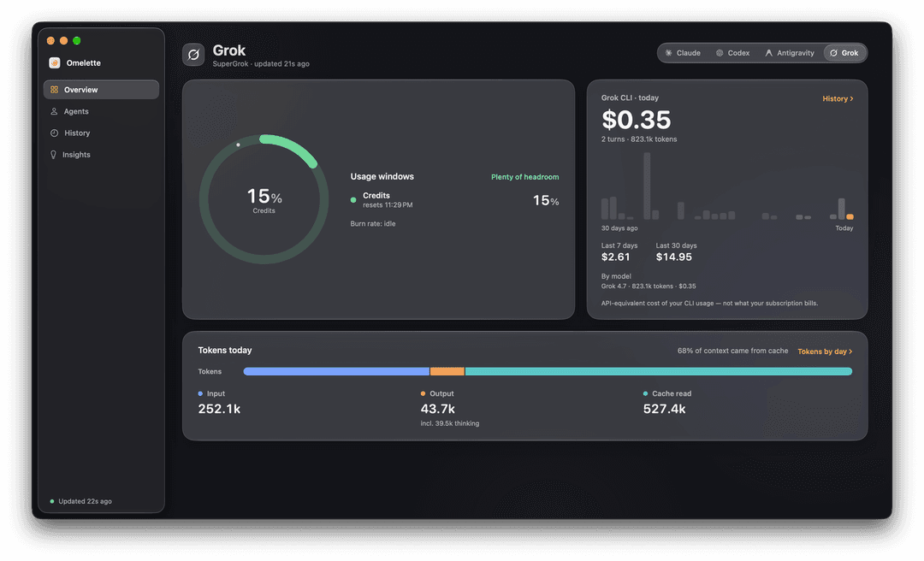924x561 pixels.
Task: Click "68% of context came from cache" text
Action: pos(732,351)
